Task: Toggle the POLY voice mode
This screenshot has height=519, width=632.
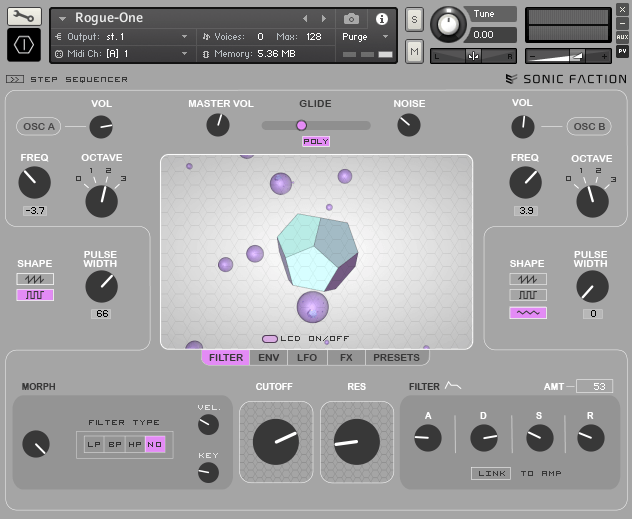Action: (316, 141)
